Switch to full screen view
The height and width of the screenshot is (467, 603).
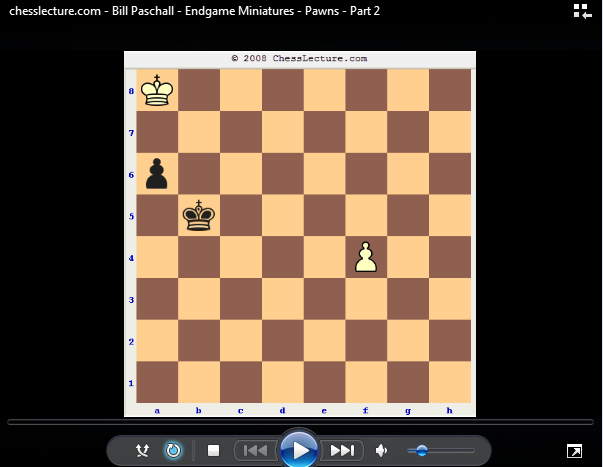(574, 451)
